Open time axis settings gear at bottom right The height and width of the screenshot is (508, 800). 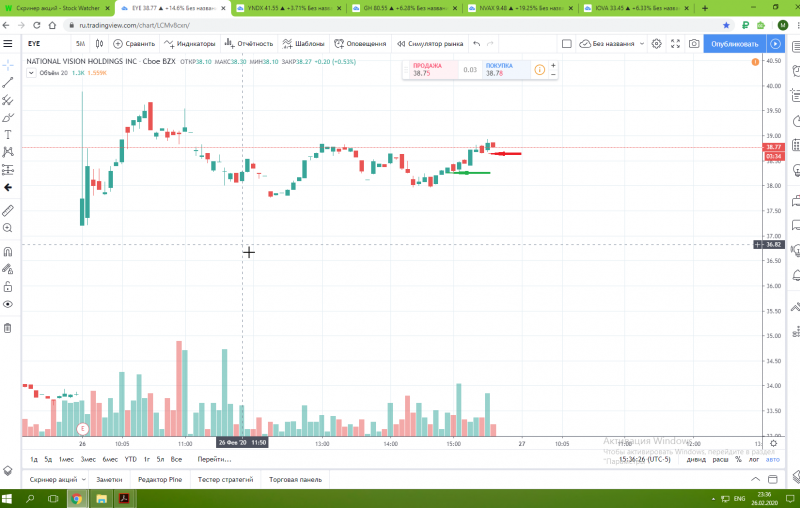pyautogui.click(x=773, y=443)
